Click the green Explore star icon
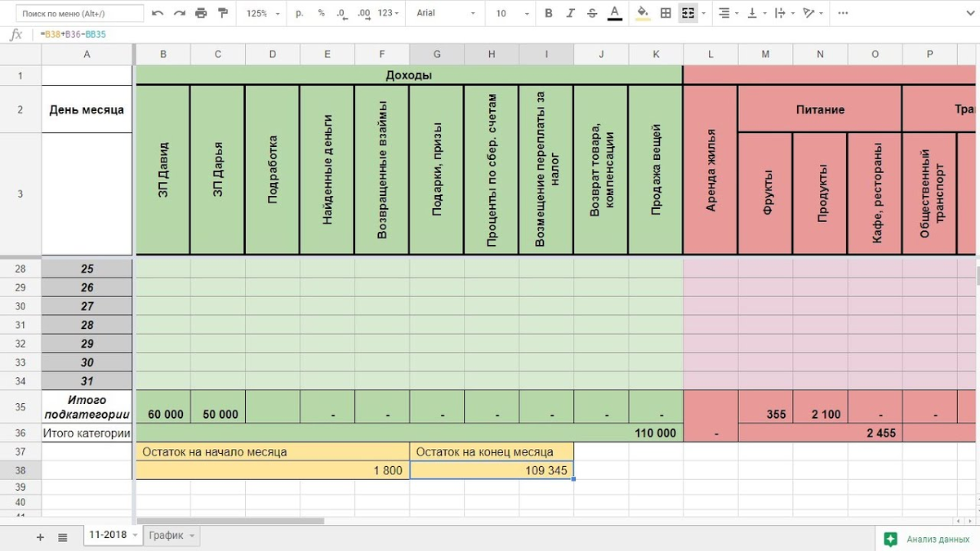 891,539
